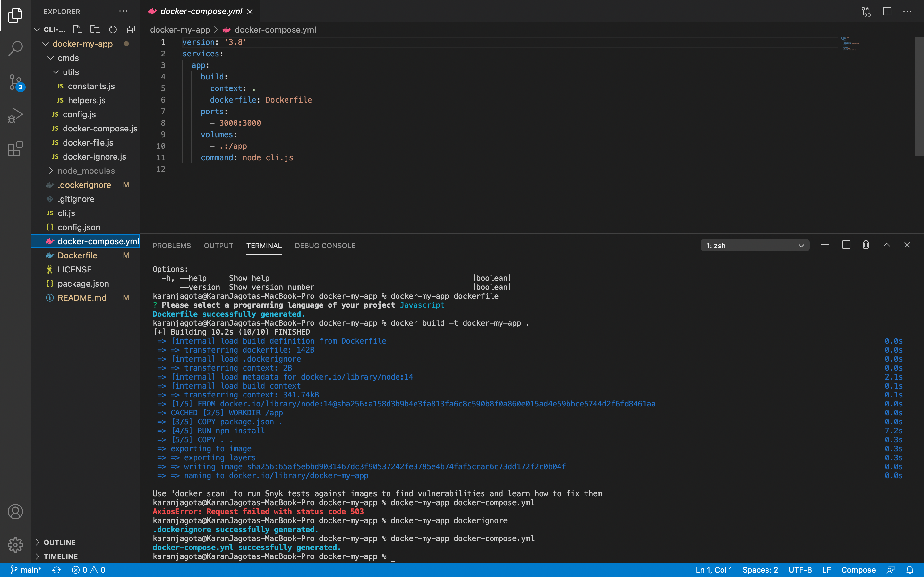Kill the terminal with trash icon
The height and width of the screenshot is (577, 924).
pos(866,245)
